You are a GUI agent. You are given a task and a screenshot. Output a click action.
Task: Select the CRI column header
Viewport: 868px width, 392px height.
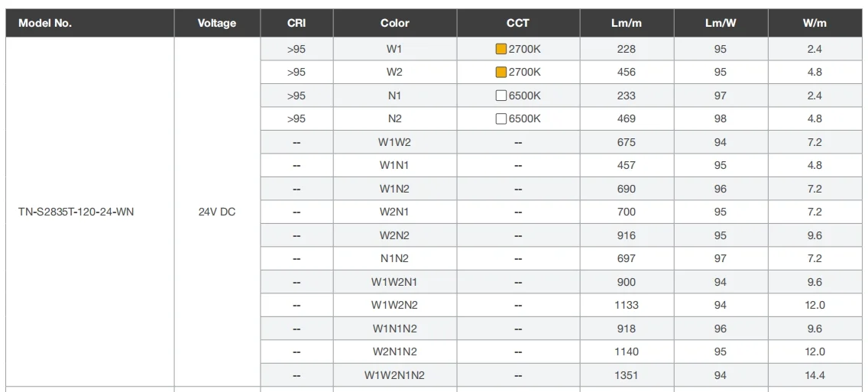(x=296, y=23)
